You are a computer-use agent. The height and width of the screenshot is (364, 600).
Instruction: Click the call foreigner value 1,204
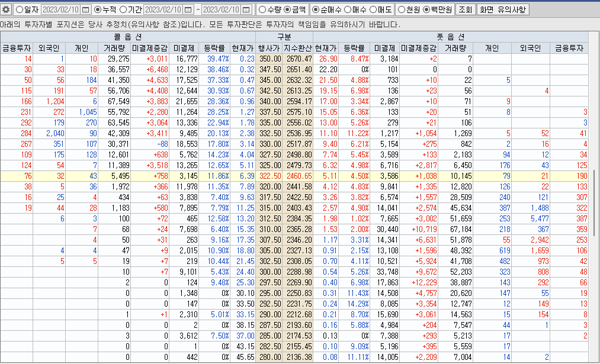coord(49,101)
